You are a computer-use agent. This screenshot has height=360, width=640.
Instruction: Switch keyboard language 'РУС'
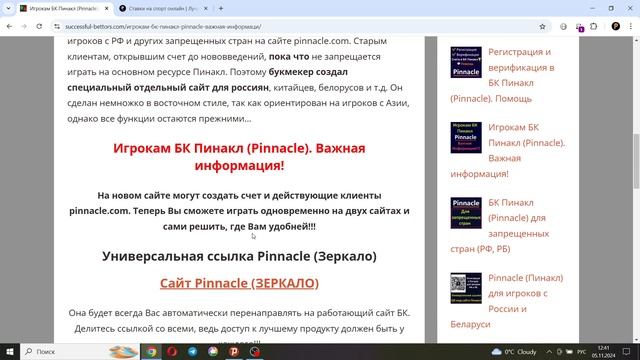tap(582, 352)
